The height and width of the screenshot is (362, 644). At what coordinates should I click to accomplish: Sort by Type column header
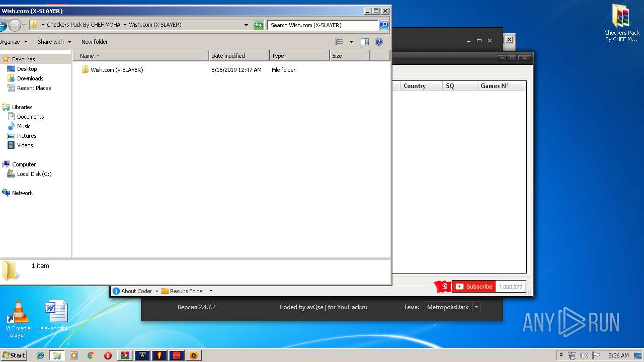[299, 56]
